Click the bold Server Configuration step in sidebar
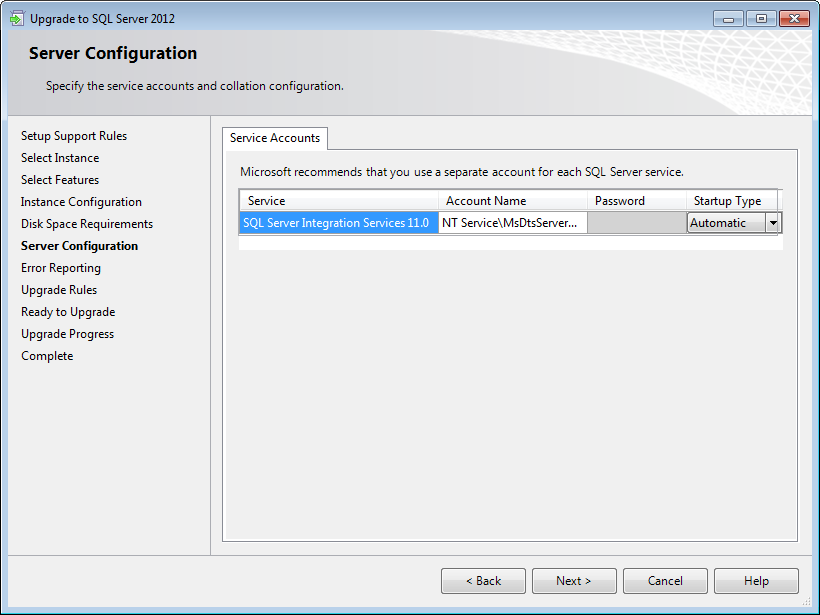This screenshot has width=820, height=615. pyautogui.click(x=79, y=246)
